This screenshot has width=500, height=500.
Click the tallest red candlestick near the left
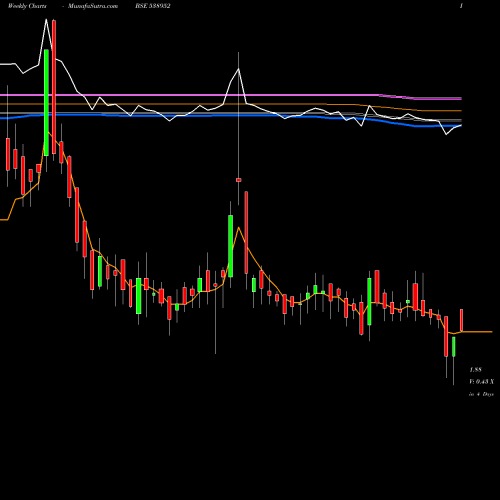(x=54, y=87)
